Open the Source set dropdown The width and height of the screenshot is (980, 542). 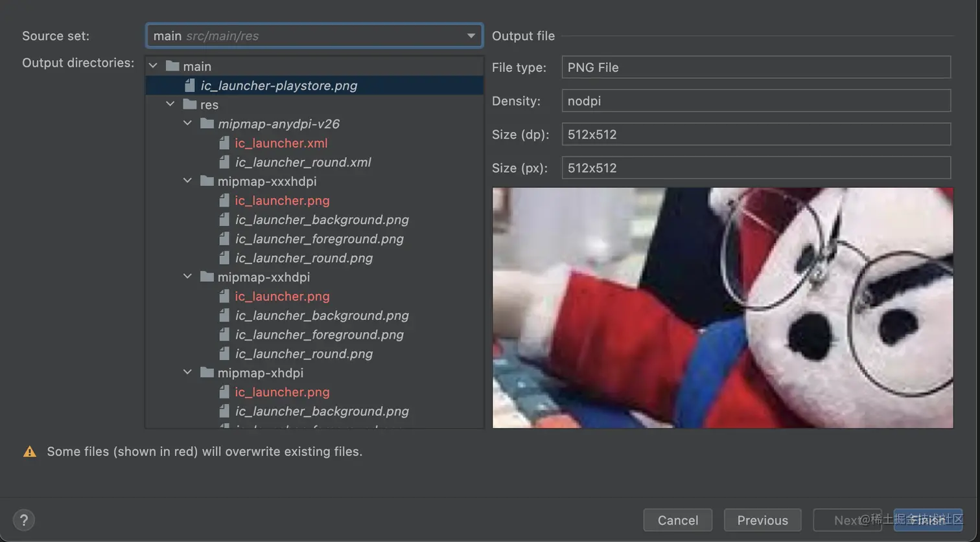point(314,36)
